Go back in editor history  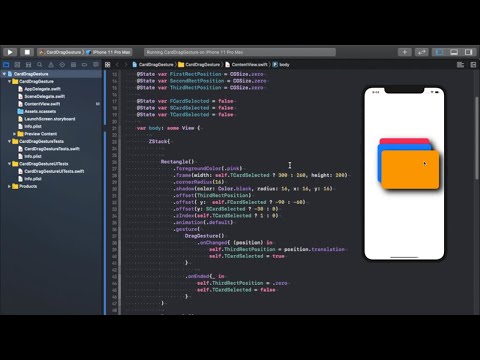pyautogui.click(x=117, y=65)
